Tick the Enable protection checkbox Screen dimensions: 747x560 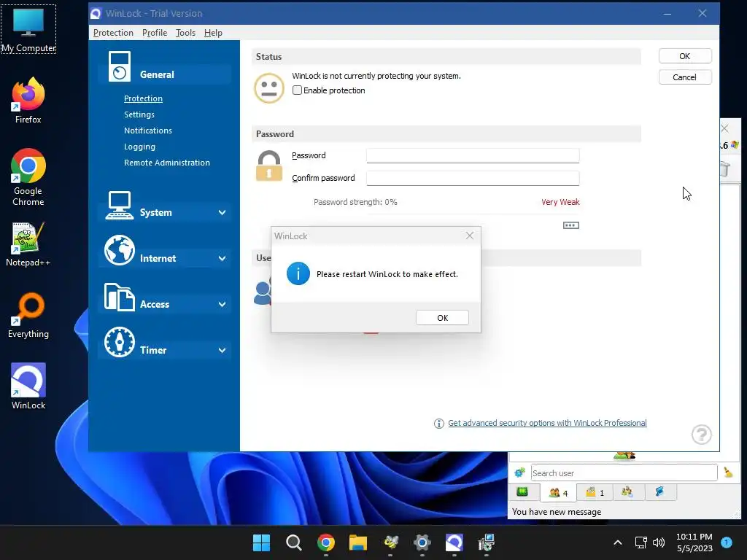pos(298,90)
